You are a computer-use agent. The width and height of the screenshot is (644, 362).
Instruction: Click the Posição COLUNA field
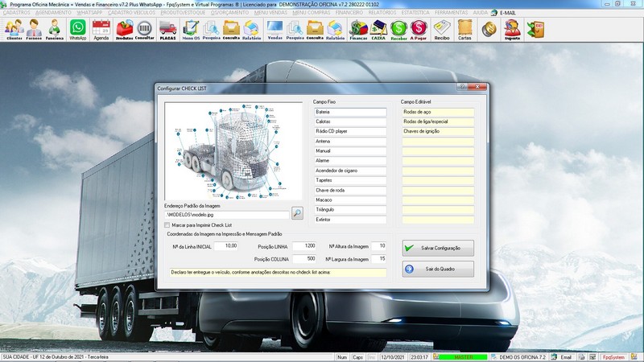304,258
